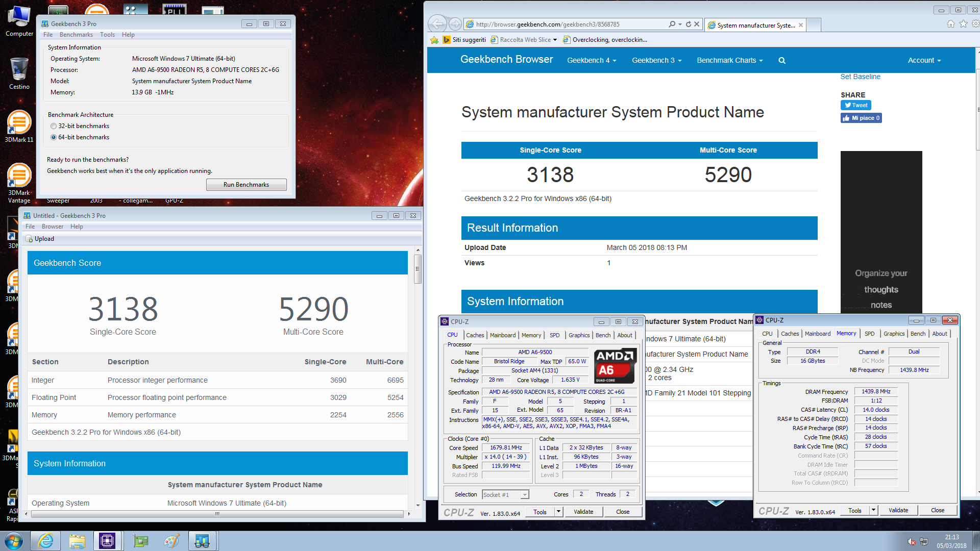Image resolution: width=980 pixels, height=551 pixels.
Task: Expand Tools arrow in CPU-Z memory window
Action: (873, 510)
